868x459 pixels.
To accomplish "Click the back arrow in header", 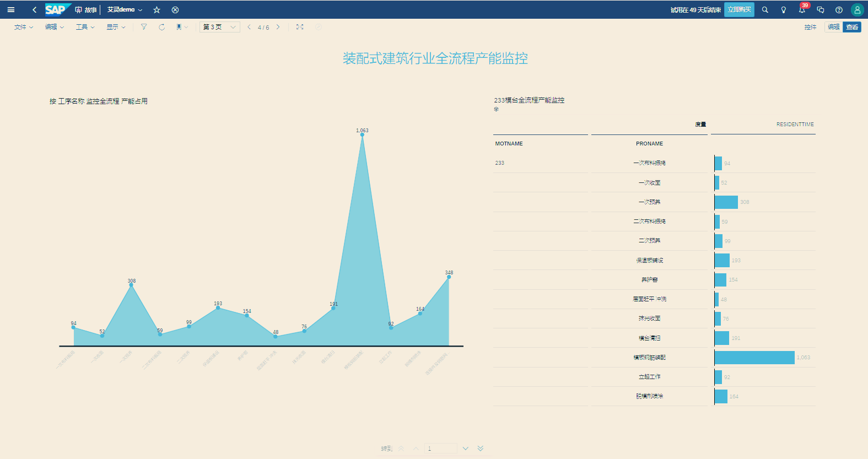I will pos(34,10).
